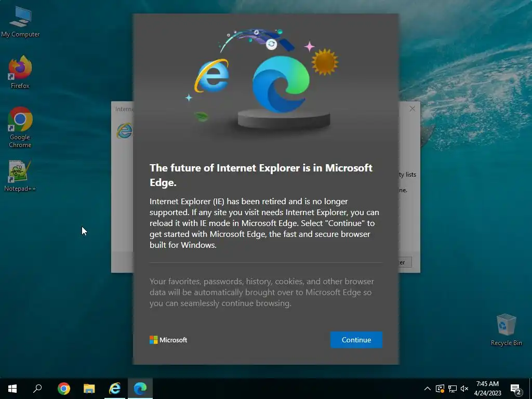Screen dimensions: 532x399
Task: Select the Google Chrome desktop shortcut
Action: 20,128
